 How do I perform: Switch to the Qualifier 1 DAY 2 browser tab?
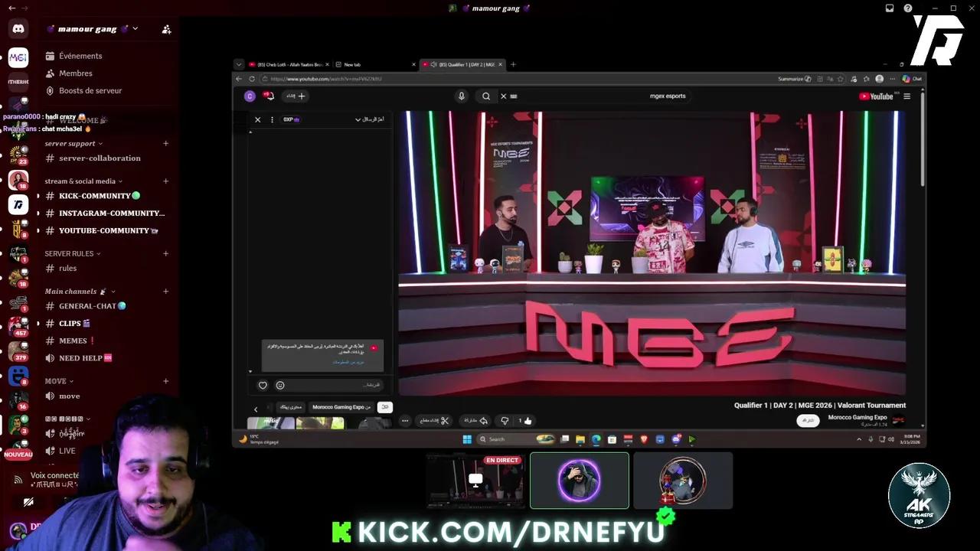(x=462, y=64)
